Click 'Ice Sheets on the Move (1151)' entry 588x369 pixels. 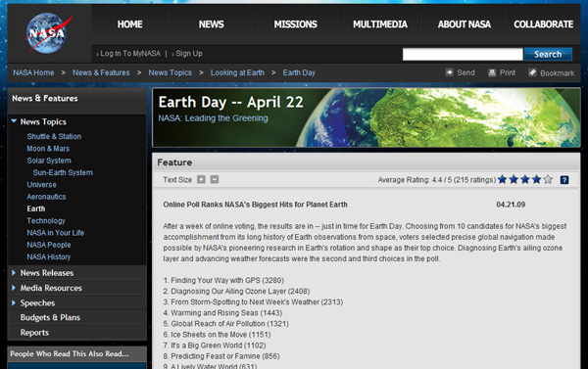[x=217, y=335]
